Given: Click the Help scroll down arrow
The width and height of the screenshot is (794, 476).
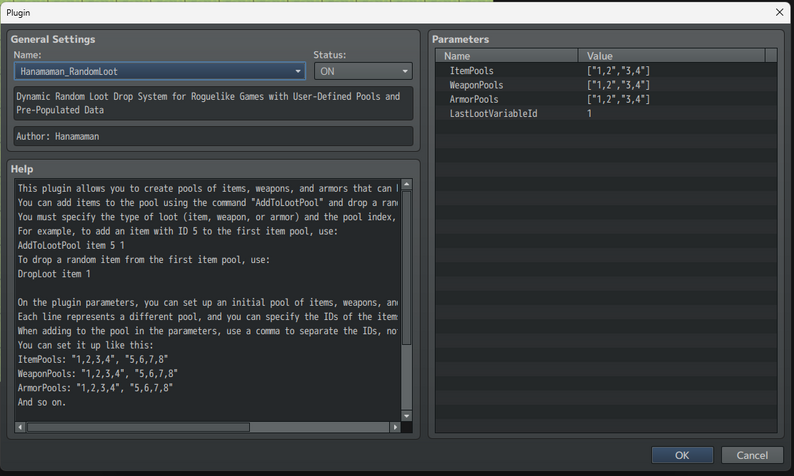Looking at the screenshot, I should [407, 416].
